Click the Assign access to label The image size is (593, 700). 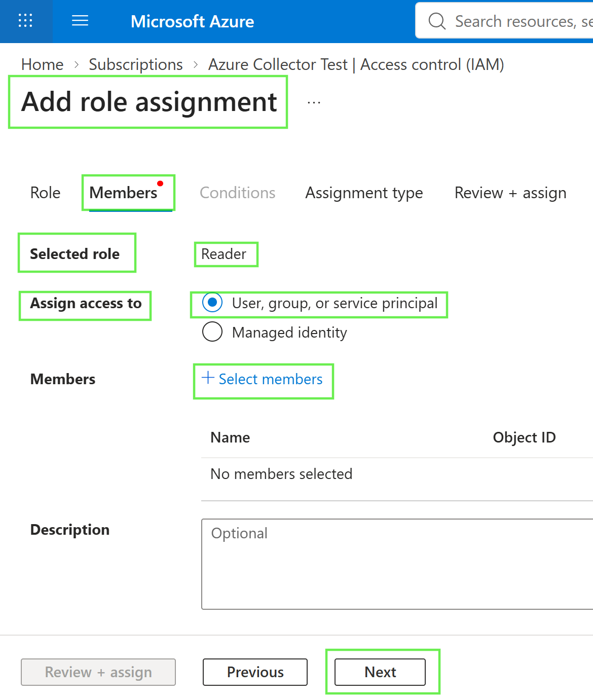(86, 303)
